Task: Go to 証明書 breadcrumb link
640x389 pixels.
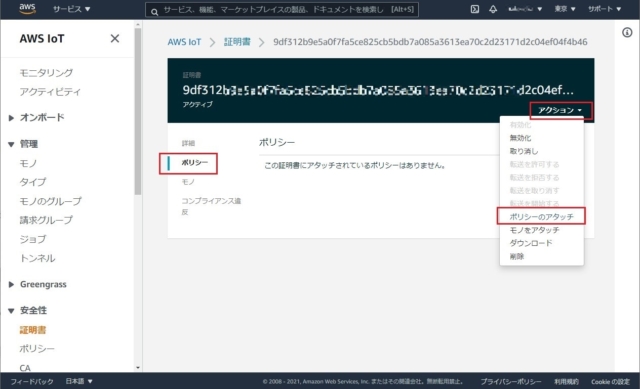Action: (237, 42)
